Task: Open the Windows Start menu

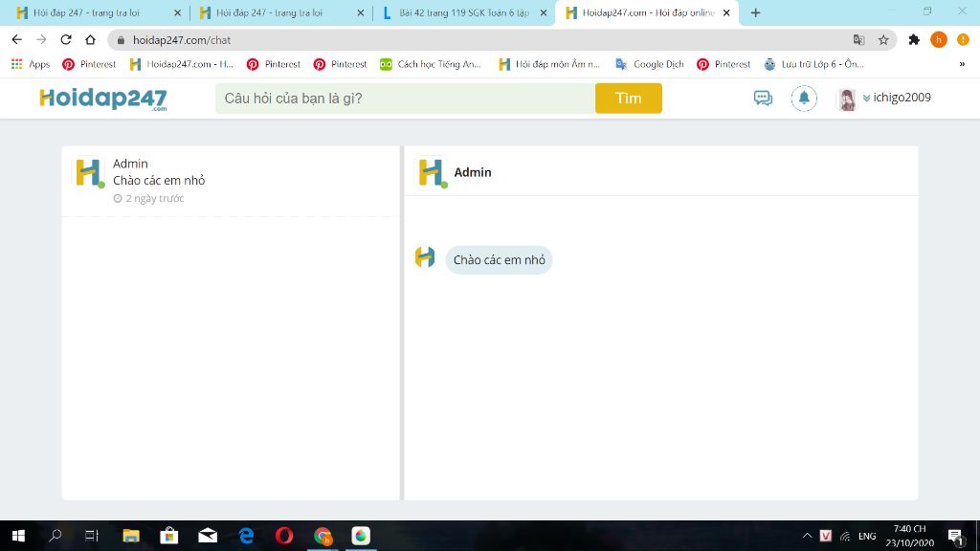Action: pyautogui.click(x=18, y=536)
